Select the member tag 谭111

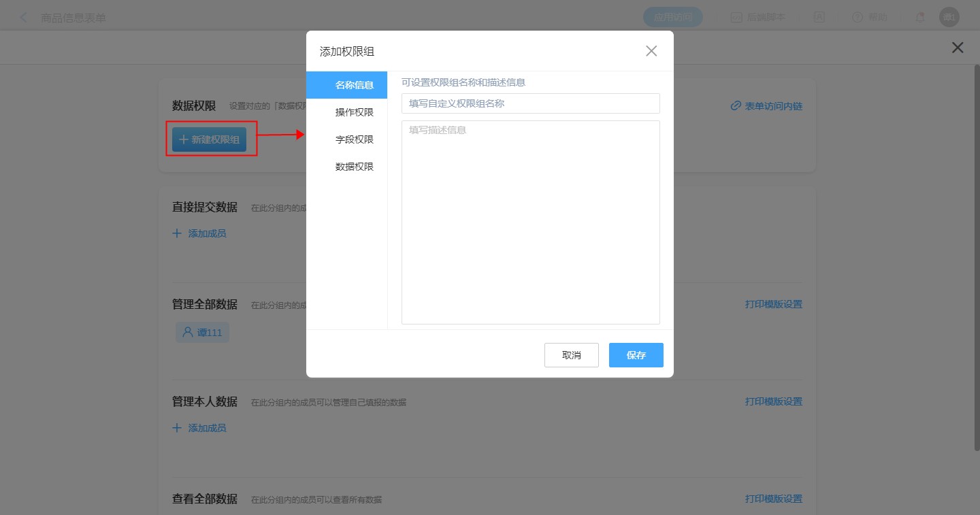tap(202, 333)
